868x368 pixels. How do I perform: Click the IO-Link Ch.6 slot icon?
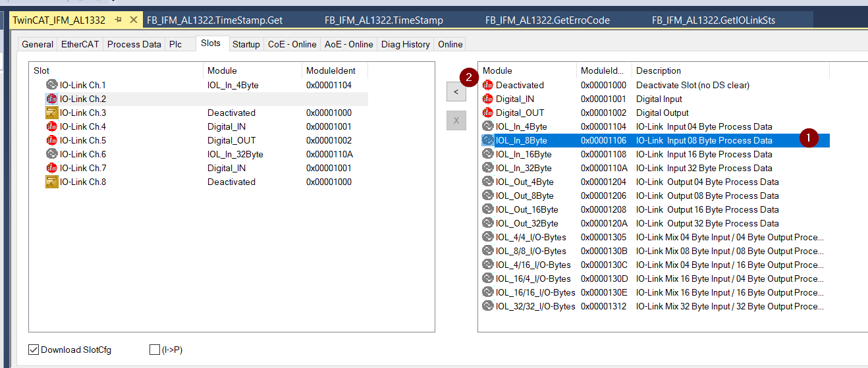point(52,154)
